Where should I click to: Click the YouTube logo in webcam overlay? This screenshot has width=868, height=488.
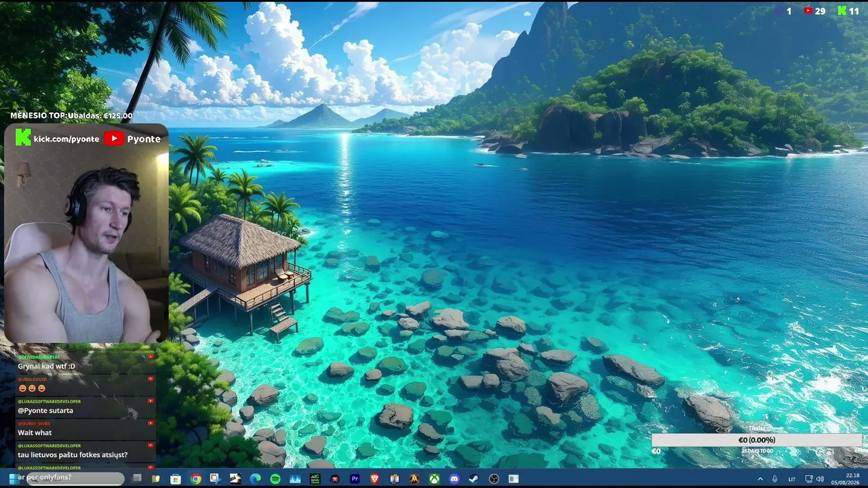coord(113,138)
